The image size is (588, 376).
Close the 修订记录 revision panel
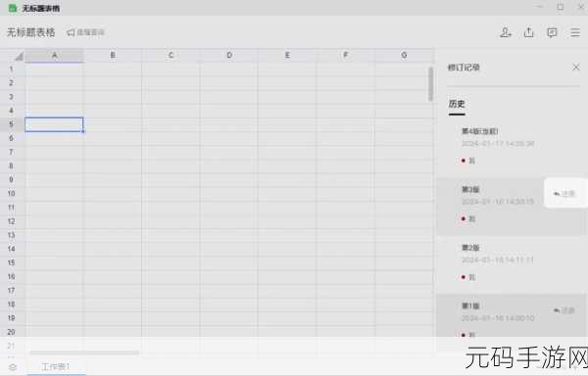tap(576, 68)
